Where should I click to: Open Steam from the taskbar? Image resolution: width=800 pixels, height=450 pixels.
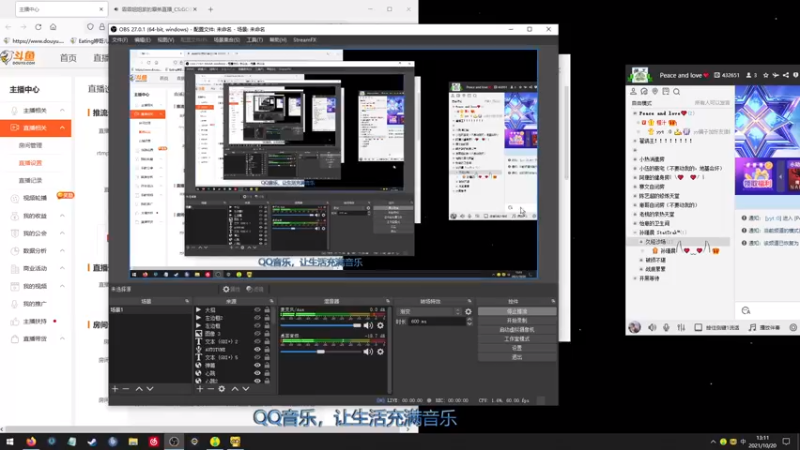pyautogui.click(x=92, y=442)
